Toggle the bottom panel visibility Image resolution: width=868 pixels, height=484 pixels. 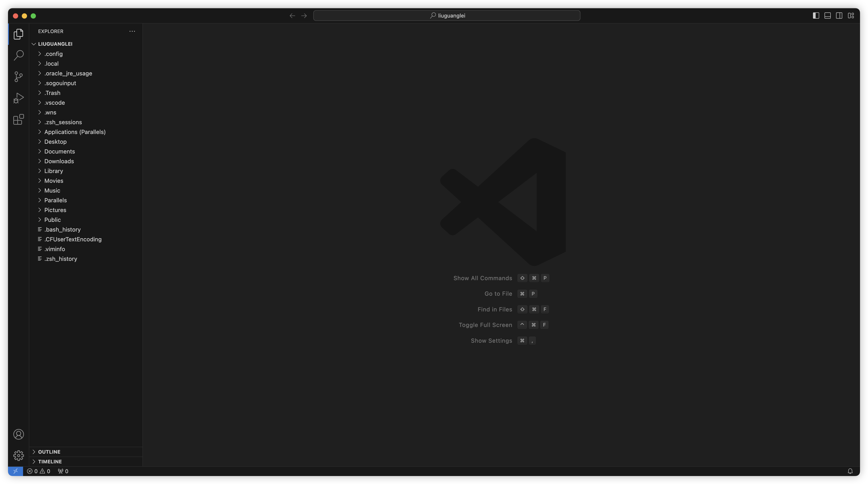[828, 16]
